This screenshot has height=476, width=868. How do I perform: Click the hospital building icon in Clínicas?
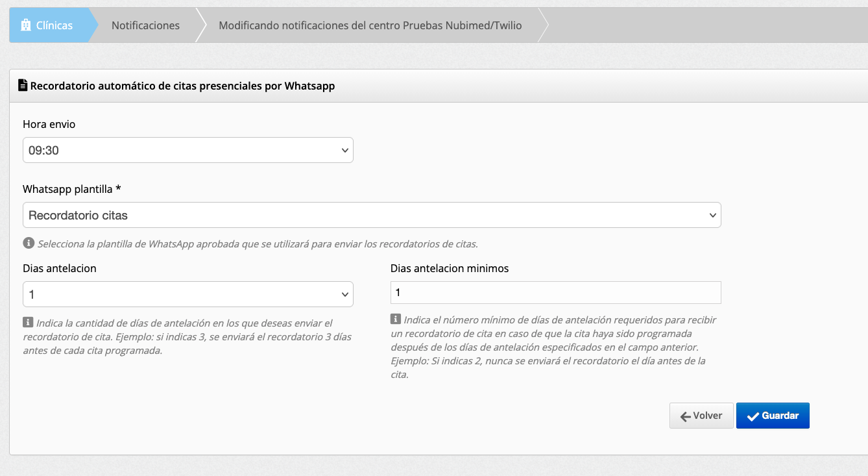[26, 25]
